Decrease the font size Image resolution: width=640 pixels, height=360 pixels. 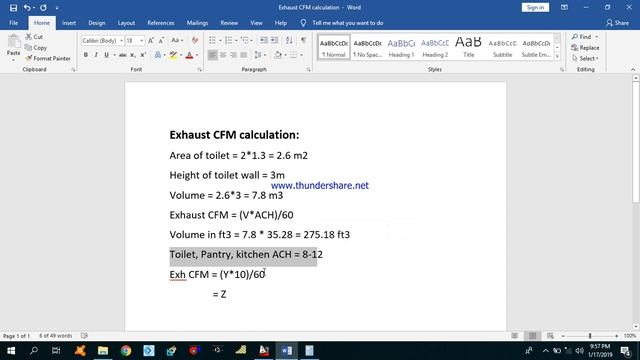coord(162,40)
